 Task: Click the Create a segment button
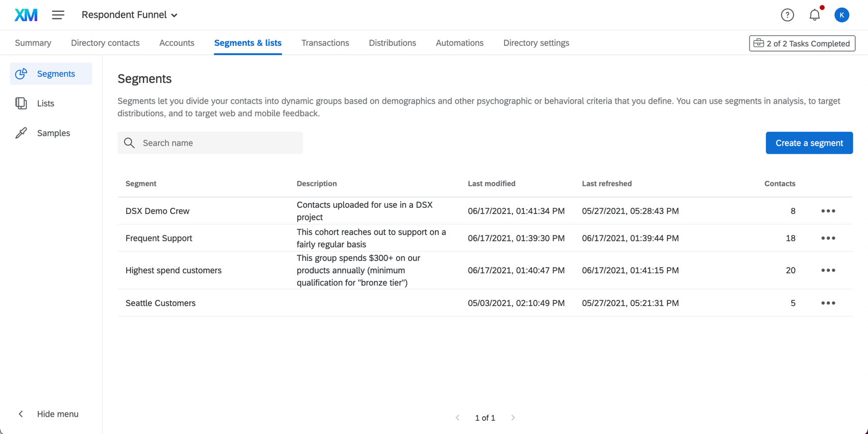809,143
